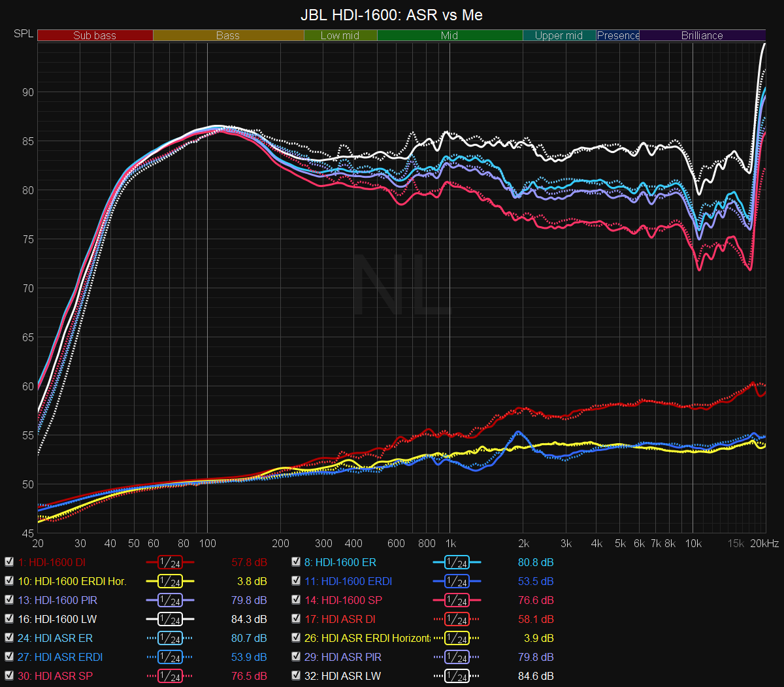Open the blue 1/24 smoothing icon for HDI-1600 ERDI

(457, 581)
